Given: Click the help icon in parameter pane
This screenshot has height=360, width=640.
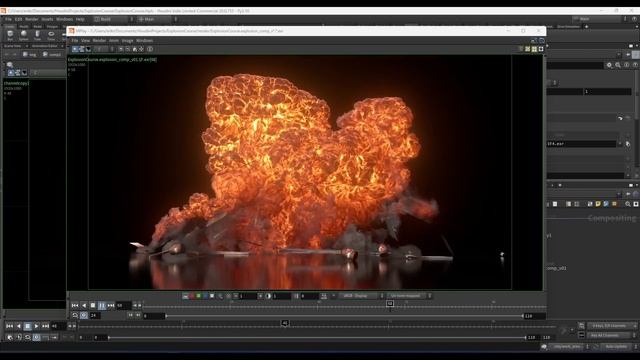Looking at the screenshot, I should click(635, 65).
